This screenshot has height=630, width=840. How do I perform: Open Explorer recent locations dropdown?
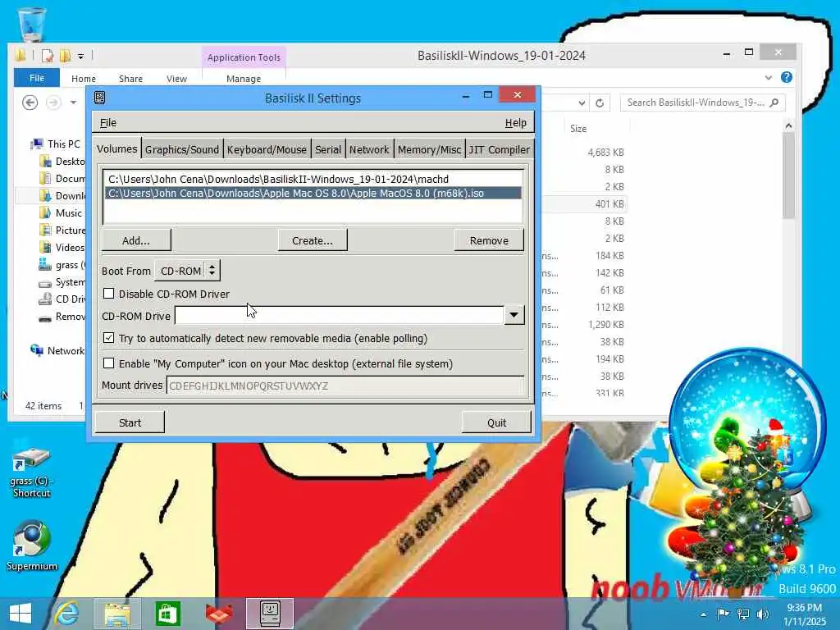point(73,102)
